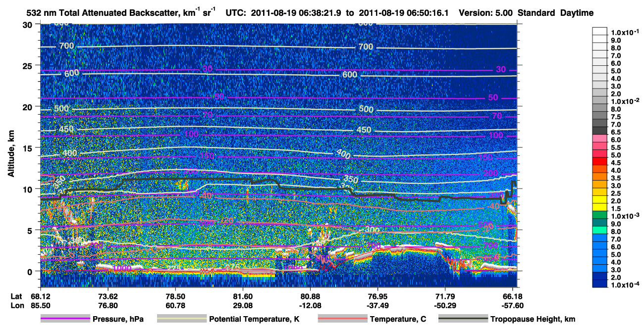Click latitude value '78.50'
The image size is (644, 330).
pos(175,296)
